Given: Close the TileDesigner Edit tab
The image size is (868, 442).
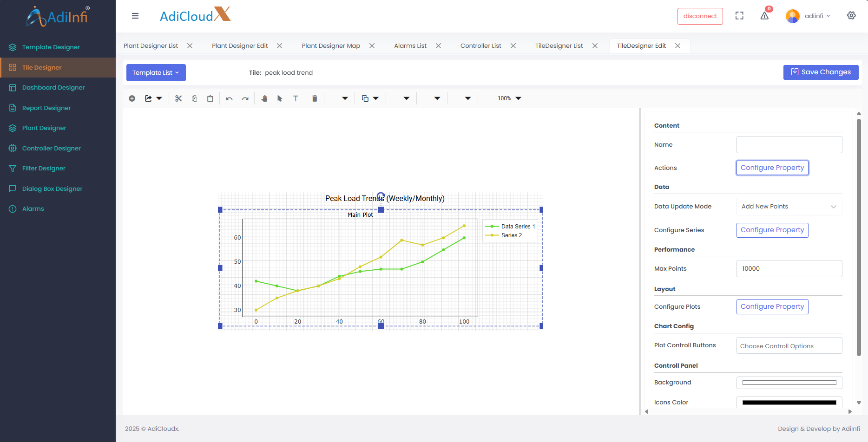Looking at the screenshot, I should [678, 45].
